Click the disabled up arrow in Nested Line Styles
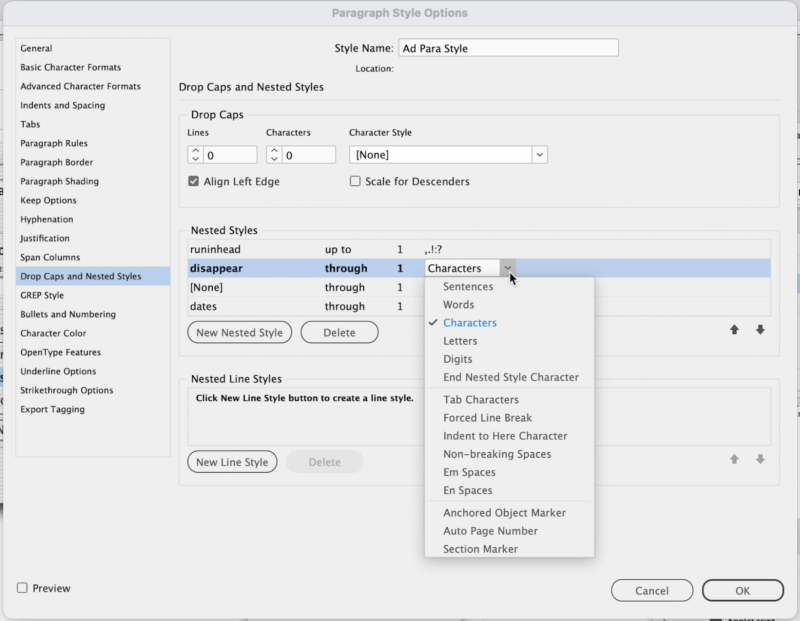 coord(734,459)
